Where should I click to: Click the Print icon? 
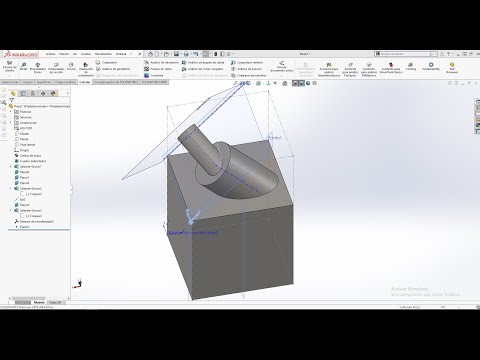click(186, 54)
